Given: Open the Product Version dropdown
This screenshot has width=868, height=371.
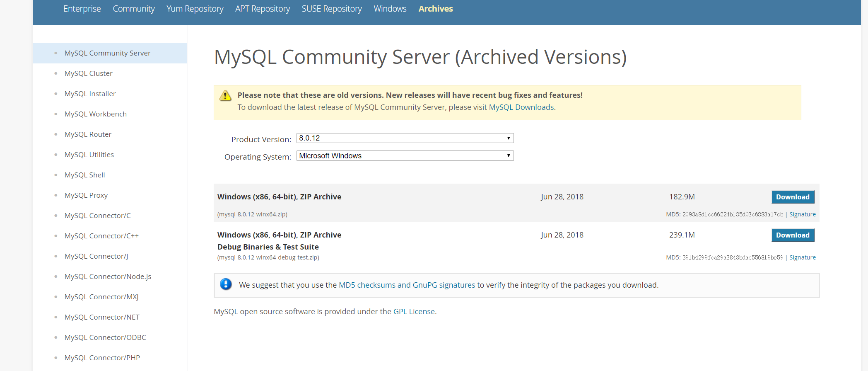Looking at the screenshot, I should coord(405,138).
